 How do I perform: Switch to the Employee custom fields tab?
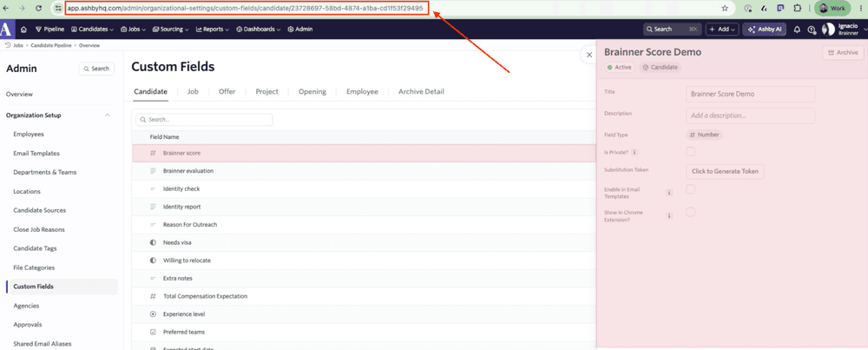point(362,92)
